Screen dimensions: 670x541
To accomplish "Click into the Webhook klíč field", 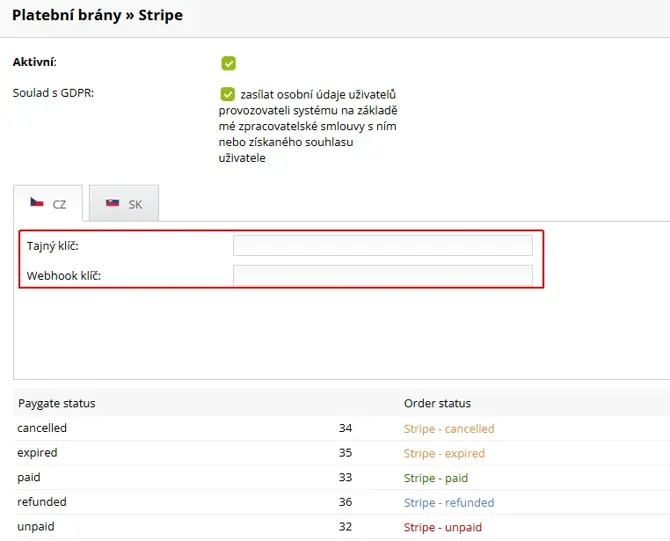I will [x=382, y=275].
